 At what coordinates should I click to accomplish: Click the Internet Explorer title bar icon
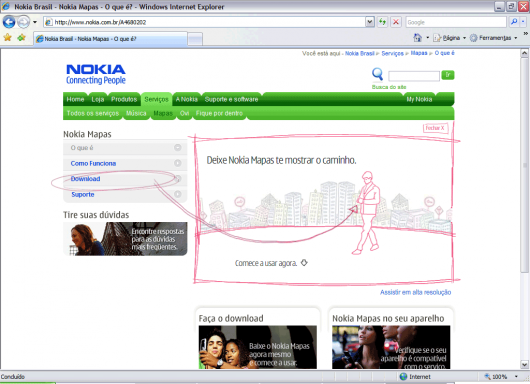(x=6, y=6)
